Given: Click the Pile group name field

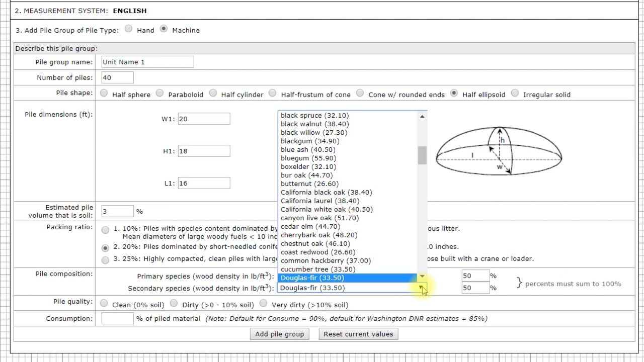Looking at the screenshot, I should (x=147, y=62).
